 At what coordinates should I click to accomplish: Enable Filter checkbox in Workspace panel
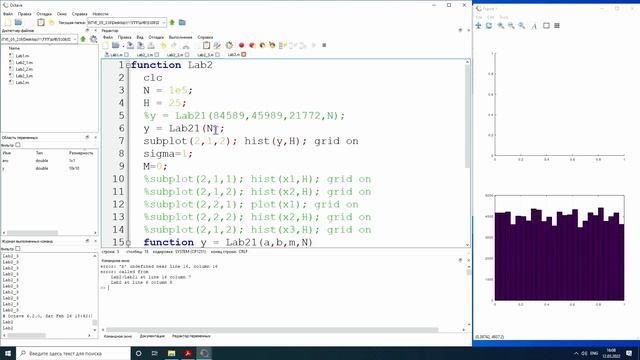[x=18, y=145]
